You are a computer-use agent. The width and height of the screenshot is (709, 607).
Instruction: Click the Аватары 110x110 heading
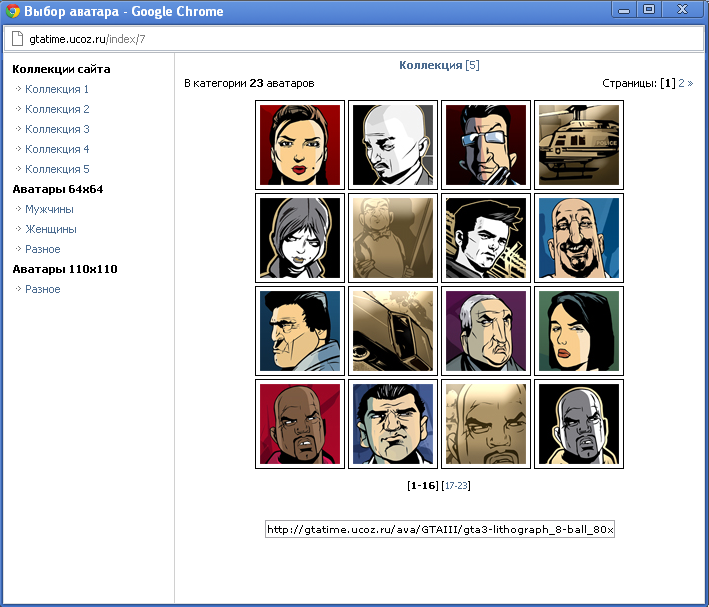[x=65, y=269]
